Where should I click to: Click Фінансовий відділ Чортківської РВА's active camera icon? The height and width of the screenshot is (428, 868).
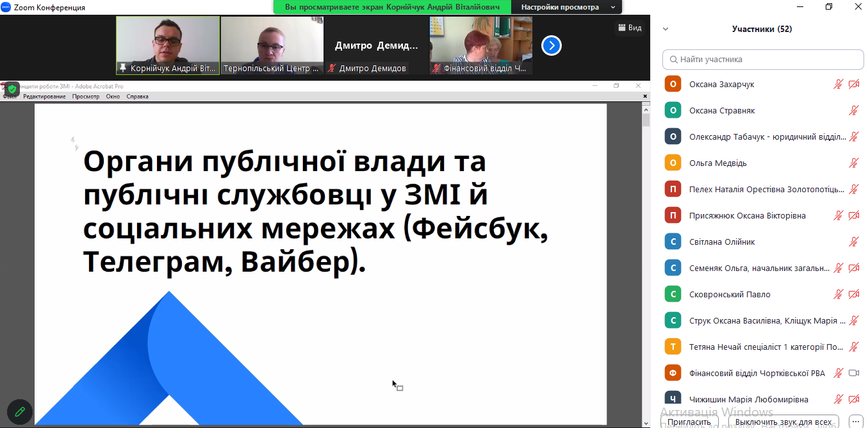853,373
